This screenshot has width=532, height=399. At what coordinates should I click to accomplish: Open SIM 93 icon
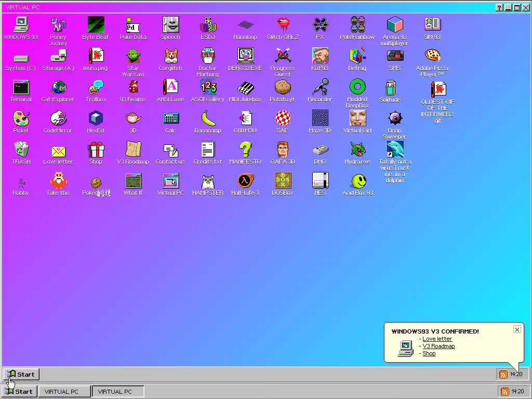(x=432, y=25)
